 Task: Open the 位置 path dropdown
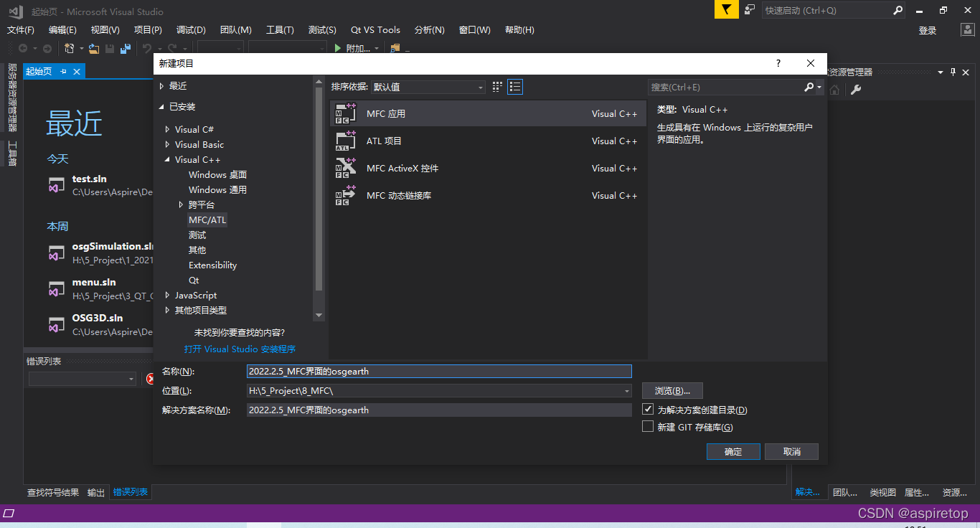tap(627, 391)
